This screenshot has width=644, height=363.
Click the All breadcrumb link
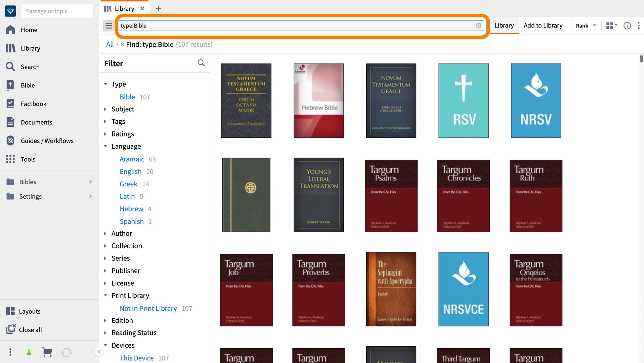point(110,44)
